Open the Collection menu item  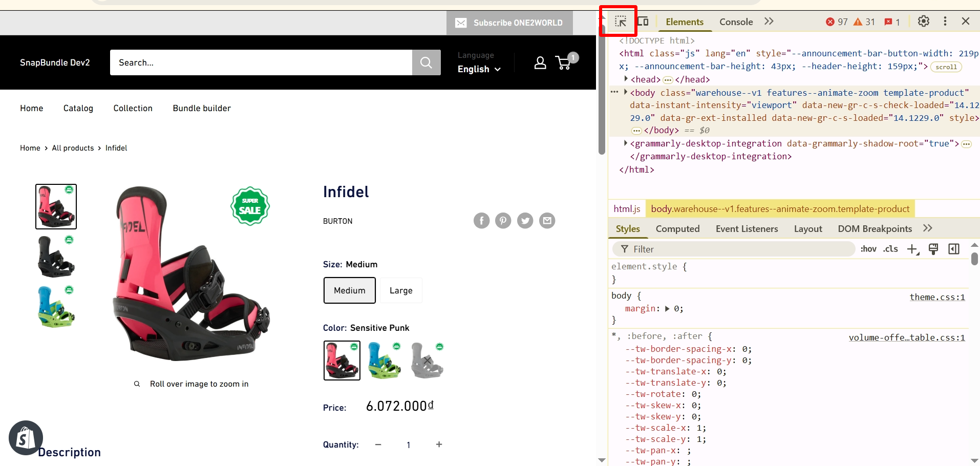(x=133, y=108)
